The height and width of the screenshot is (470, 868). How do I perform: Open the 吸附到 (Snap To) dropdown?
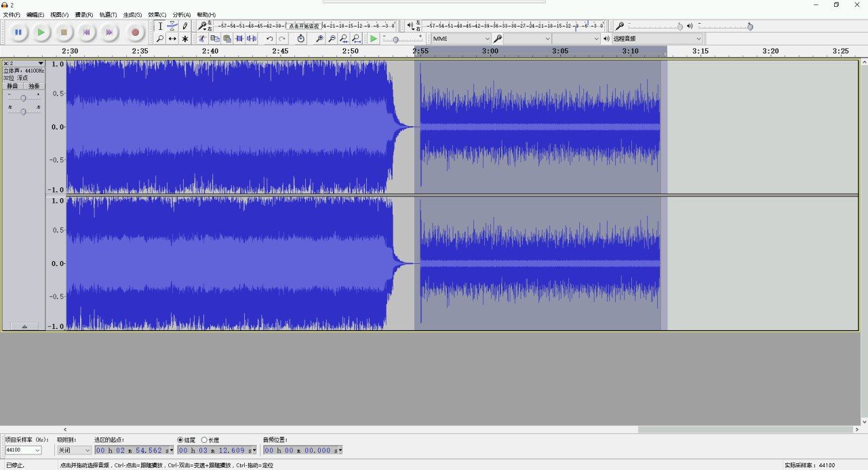point(74,450)
